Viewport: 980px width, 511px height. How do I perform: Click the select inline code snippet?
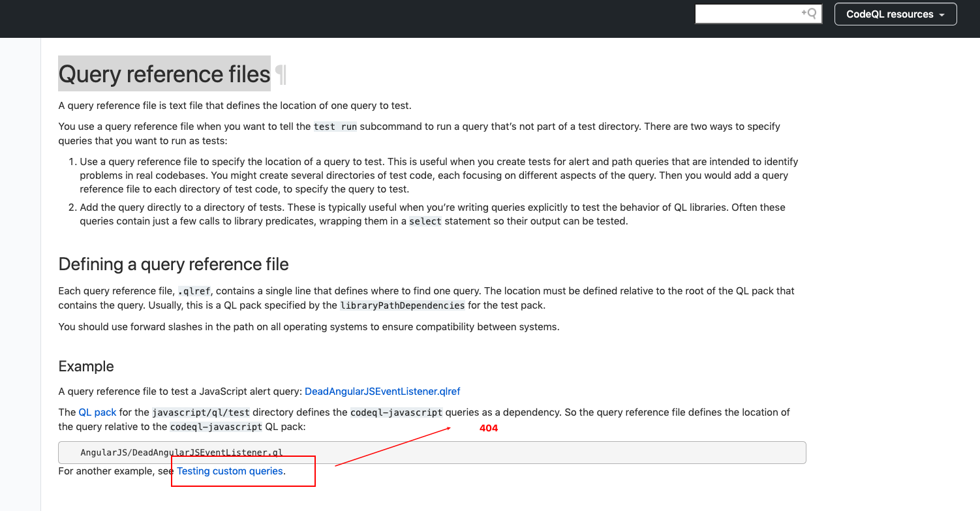pyautogui.click(x=425, y=221)
